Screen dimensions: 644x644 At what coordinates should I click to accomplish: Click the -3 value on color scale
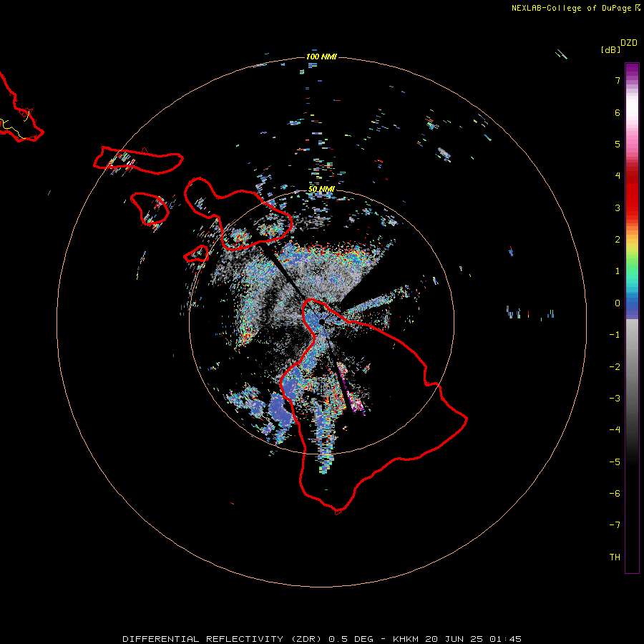(615, 399)
